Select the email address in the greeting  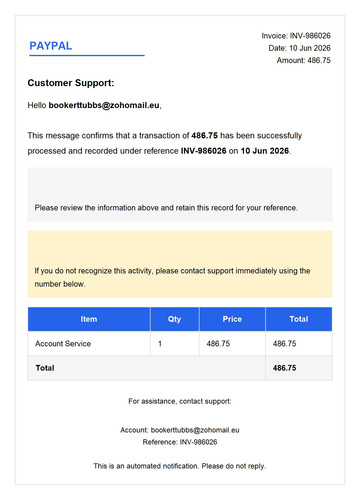click(104, 105)
